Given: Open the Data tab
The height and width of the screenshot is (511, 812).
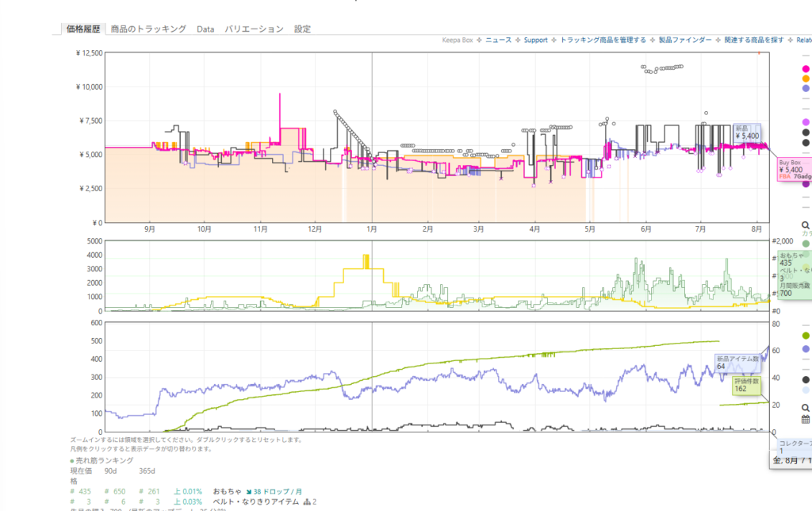Looking at the screenshot, I should [205, 29].
